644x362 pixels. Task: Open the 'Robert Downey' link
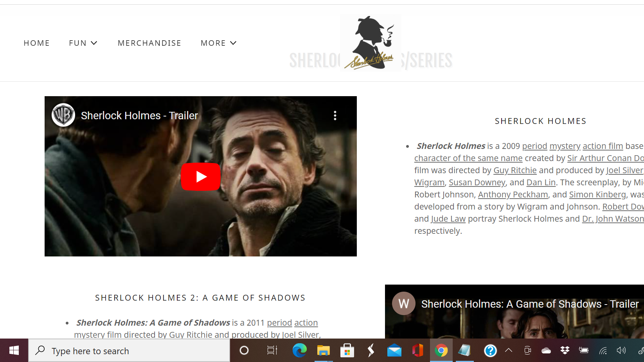pos(623,206)
